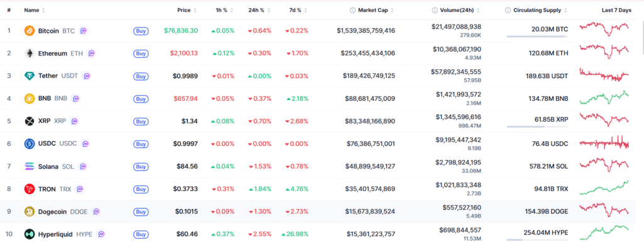
Task: Sort the table by Name column
Action: point(35,10)
